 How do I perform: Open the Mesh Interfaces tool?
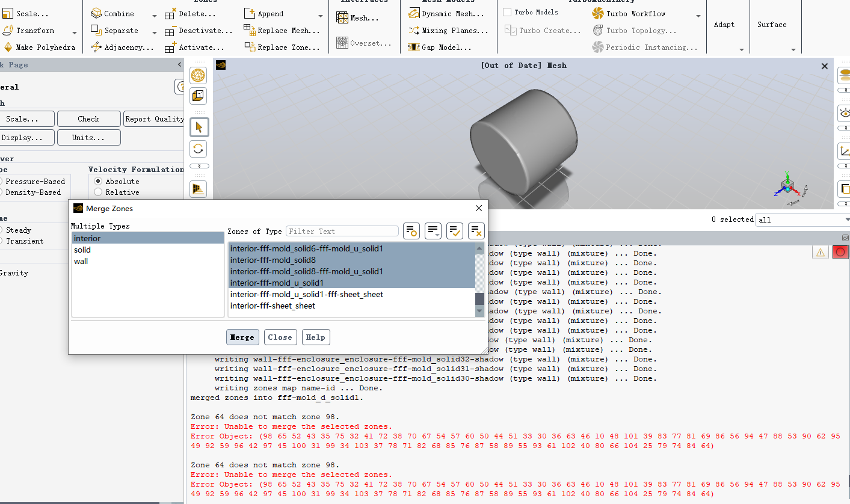(358, 19)
